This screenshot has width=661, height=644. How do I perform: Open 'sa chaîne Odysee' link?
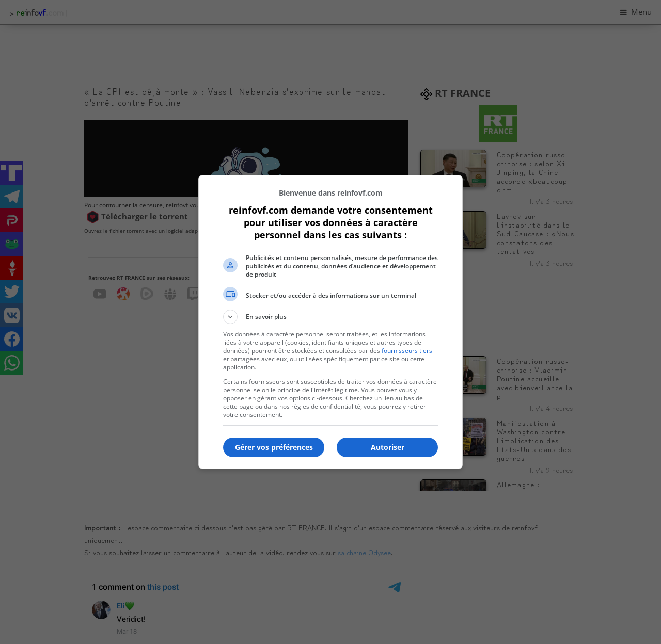[x=364, y=553]
